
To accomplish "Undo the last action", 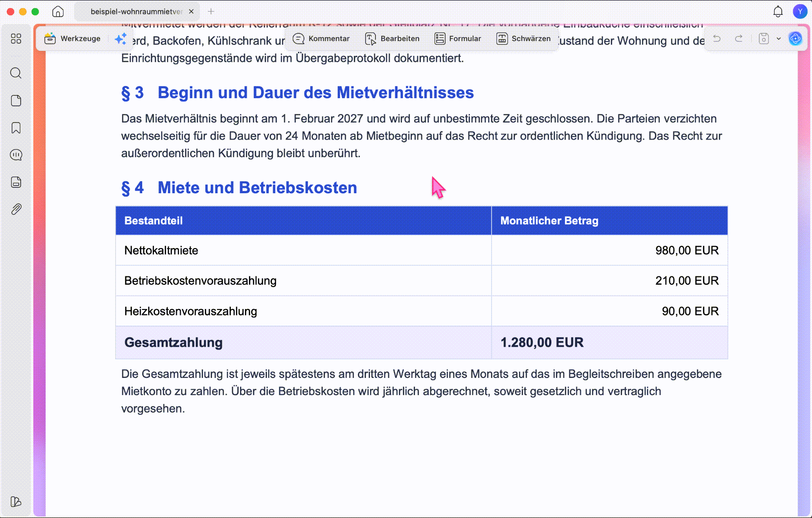I will point(717,39).
